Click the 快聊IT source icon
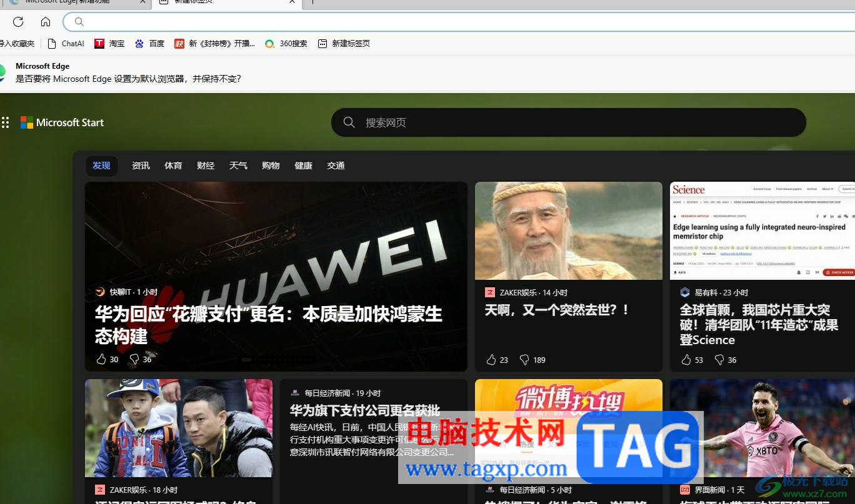 click(100, 292)
